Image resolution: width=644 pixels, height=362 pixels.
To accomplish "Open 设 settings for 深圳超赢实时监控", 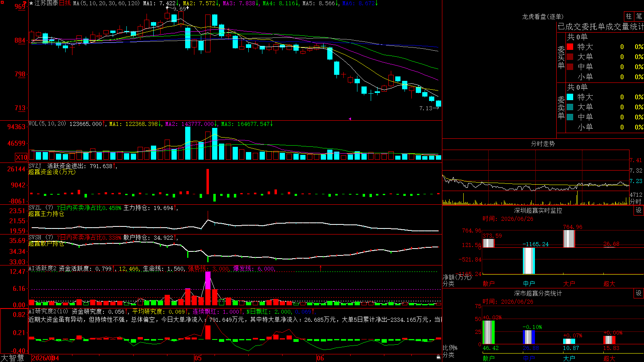I will (639, 210).
